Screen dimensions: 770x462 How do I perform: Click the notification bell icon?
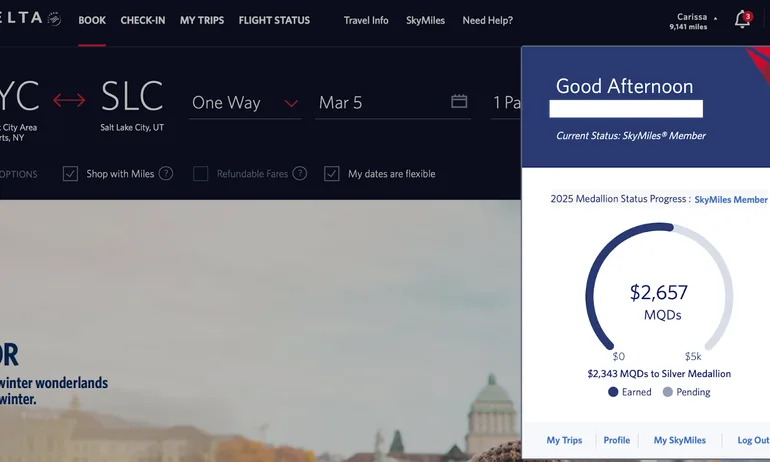tap(741, 20)
